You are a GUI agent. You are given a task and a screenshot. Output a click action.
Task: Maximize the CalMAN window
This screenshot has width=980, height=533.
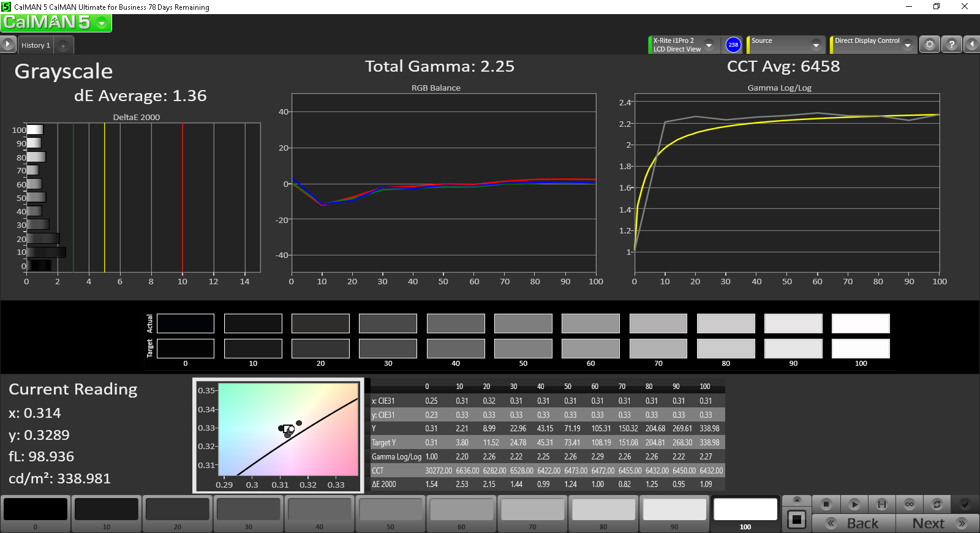[x=937, y=6]
